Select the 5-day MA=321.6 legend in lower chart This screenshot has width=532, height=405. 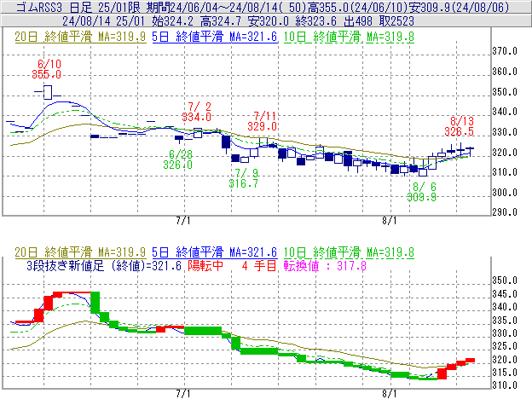[x=215, y=252]
